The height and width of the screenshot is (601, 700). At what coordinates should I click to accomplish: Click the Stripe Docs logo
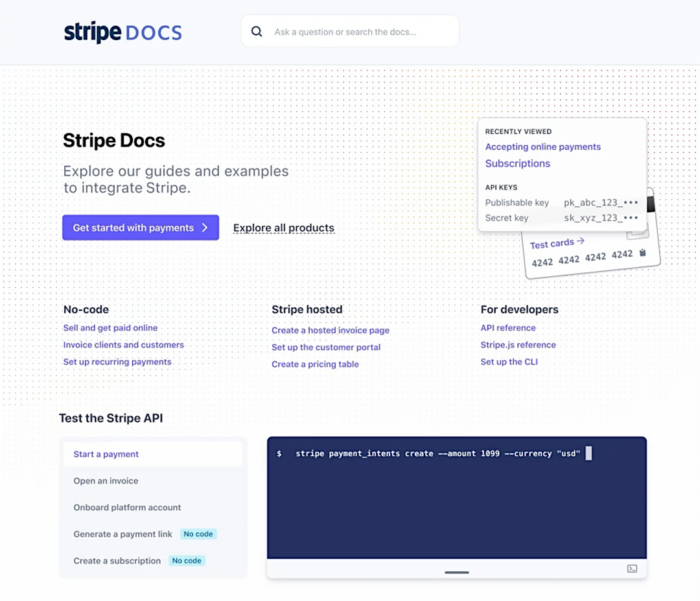coord(123,32)
